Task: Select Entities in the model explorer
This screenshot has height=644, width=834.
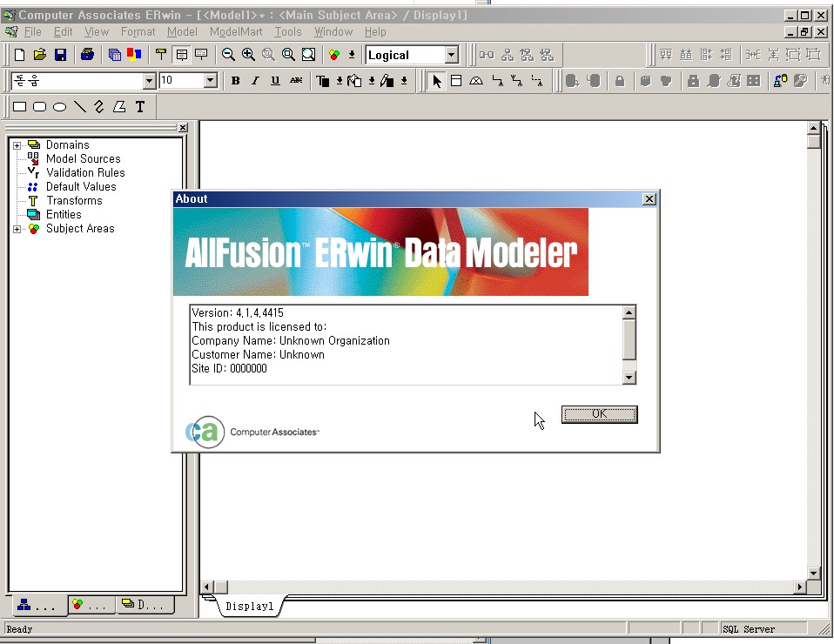Action: pos(64,214)
